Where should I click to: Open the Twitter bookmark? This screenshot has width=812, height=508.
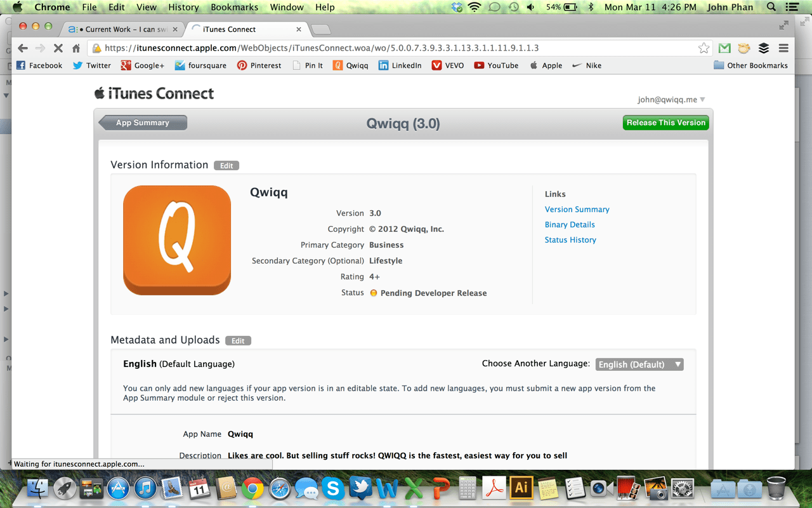point(92,65)
